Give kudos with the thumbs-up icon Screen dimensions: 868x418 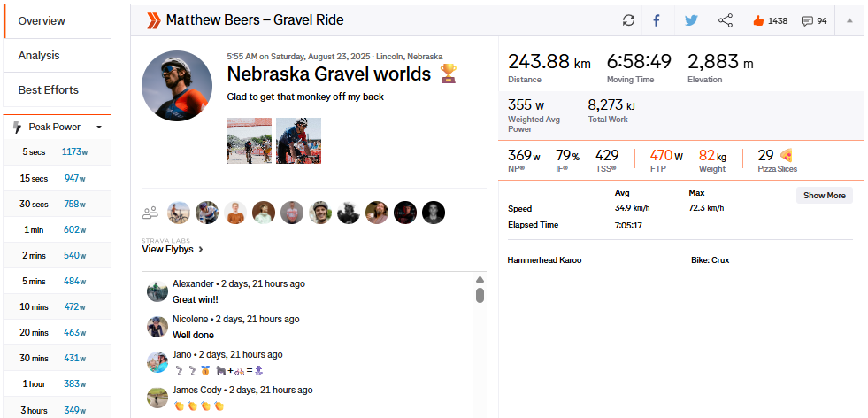point(758,20)
